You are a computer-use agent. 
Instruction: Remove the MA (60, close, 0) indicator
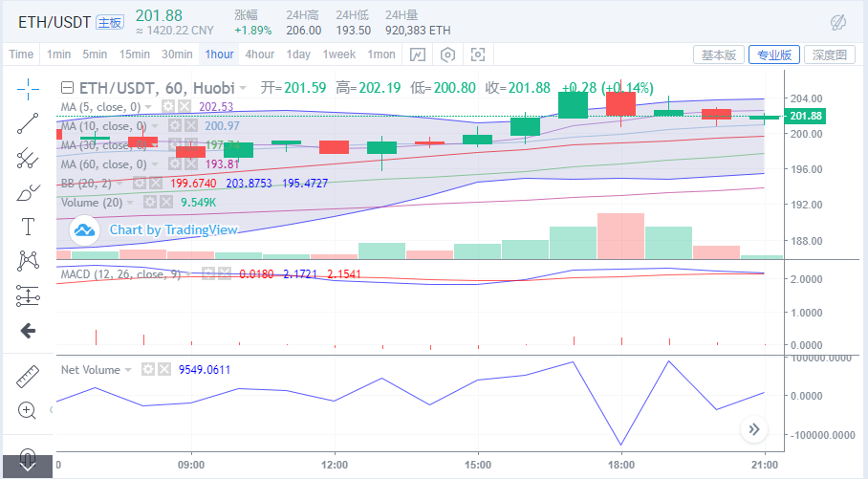point(191,163)
